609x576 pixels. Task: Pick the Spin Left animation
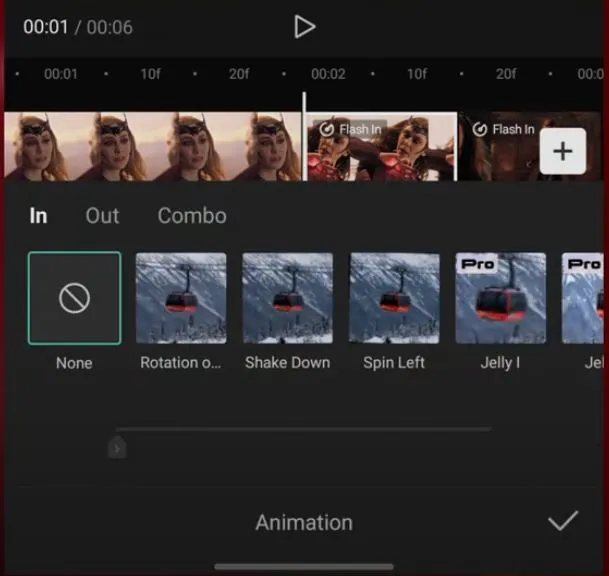click(394, 298)
